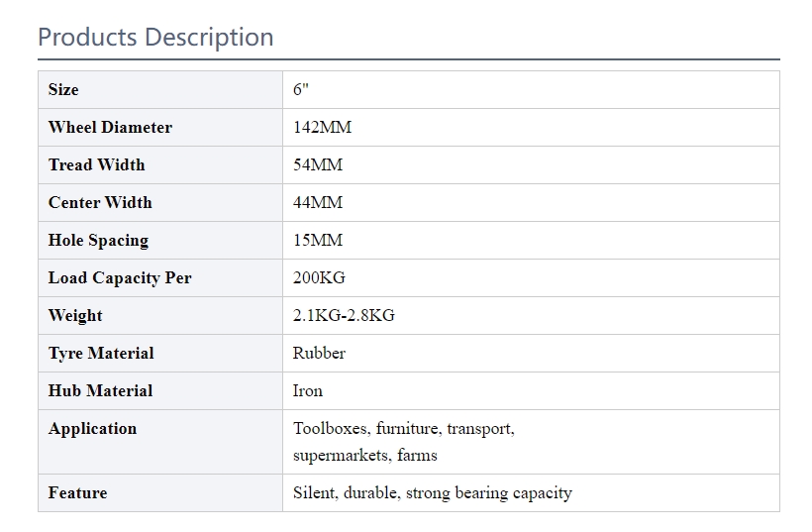Select the Center Width label
The height and width of the screenshot is (532, 812).
coord(100,202)
